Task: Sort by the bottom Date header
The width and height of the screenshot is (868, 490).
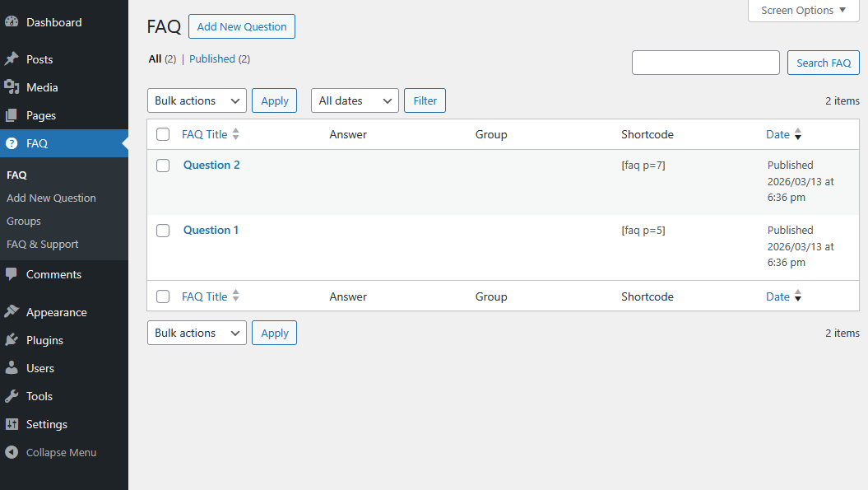Action: tap(777, 296)
